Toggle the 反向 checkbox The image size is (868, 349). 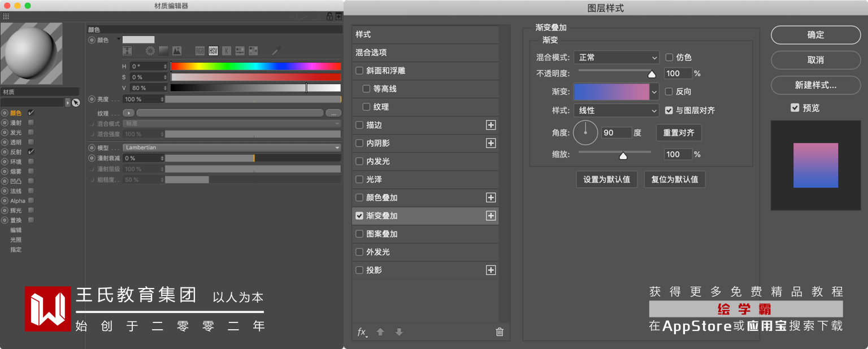(670, 91)
